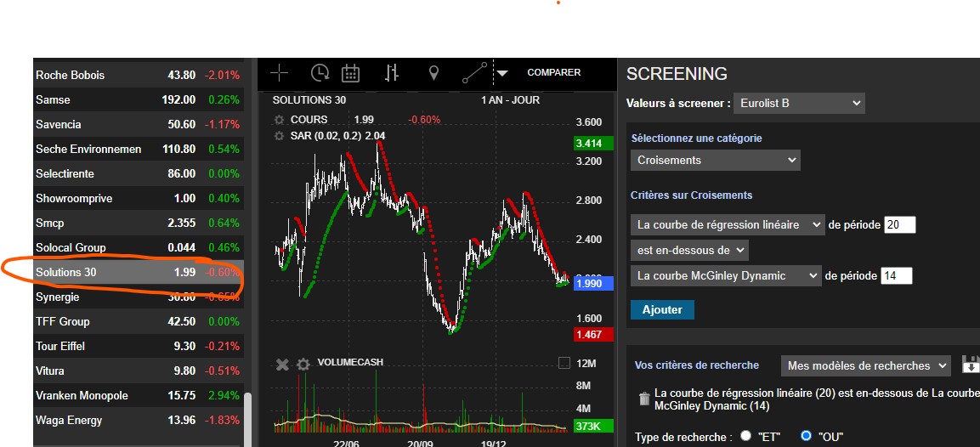Viewport: 980px width, 447px height.
Task: Click the COMPARER button
Action: tap(554, 72)
